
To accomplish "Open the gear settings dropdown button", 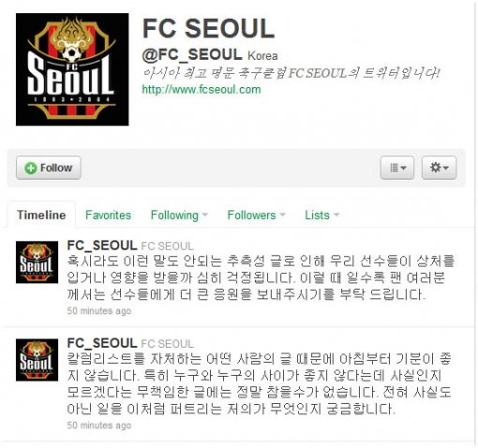I will [x=439, y=168].
